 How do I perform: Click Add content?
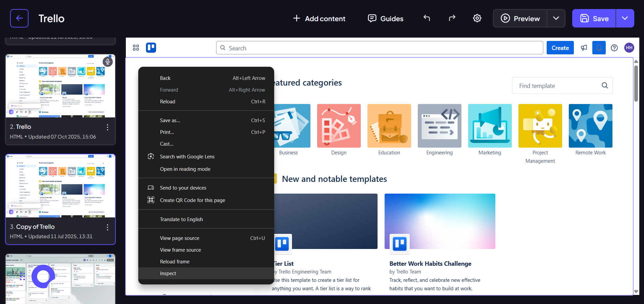319,18
